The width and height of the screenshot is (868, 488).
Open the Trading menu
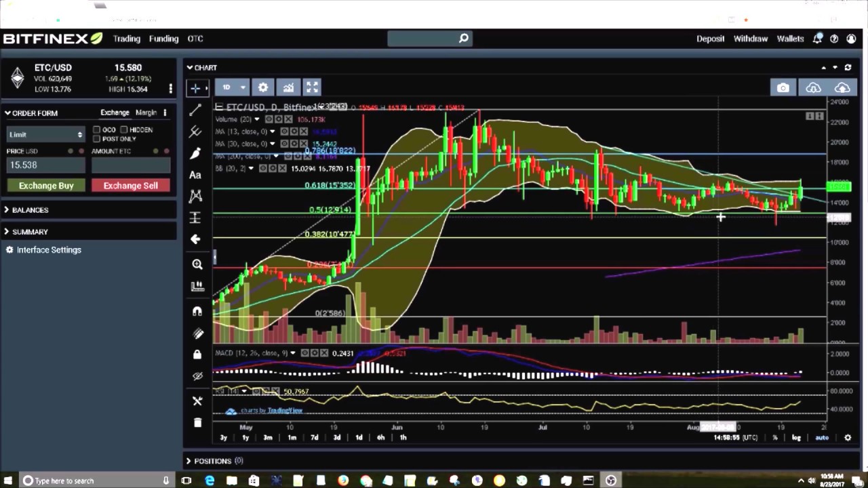tap(126, 39)
